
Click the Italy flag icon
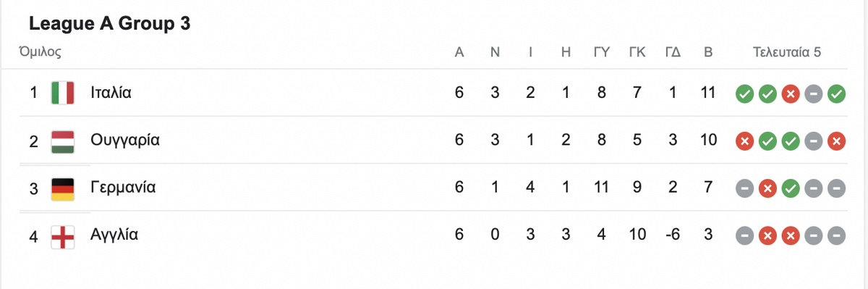coord(63,93)
